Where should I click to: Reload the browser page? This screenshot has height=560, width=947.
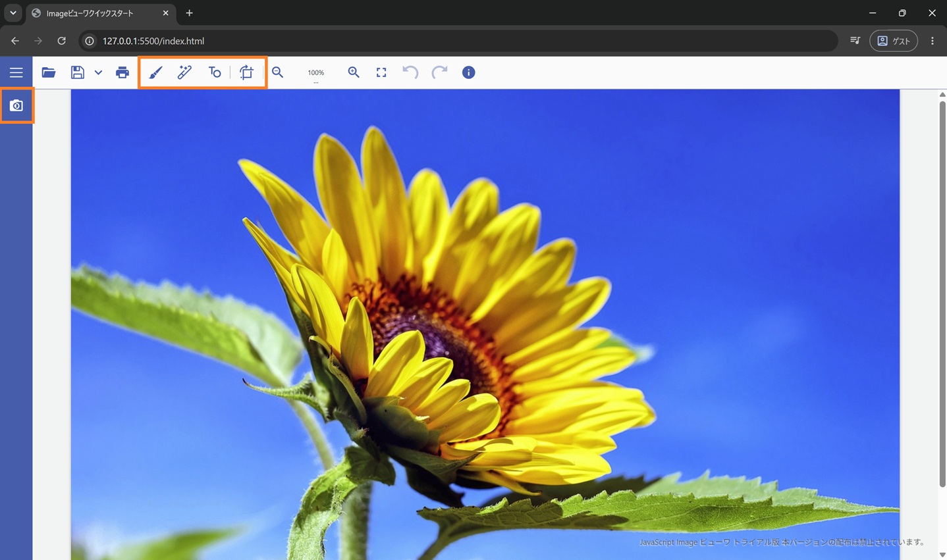coord(62,41)
